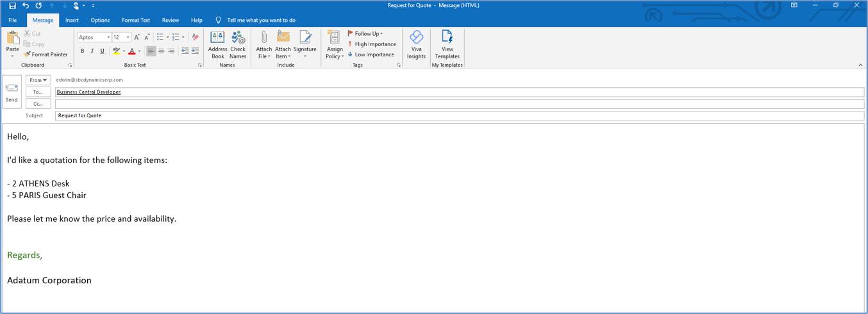Redo the last action
The width and height of the screenshot is (868, 314).
(38, 6)
